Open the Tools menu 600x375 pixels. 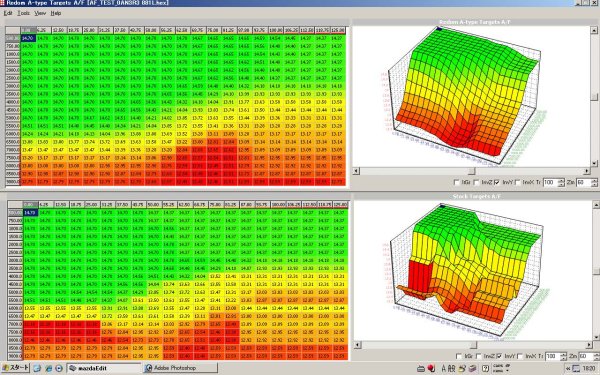(23, 13)
